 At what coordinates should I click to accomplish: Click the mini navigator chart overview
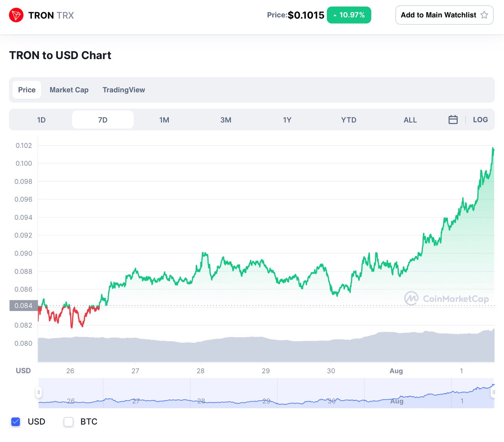pyautogui.click(x=266, y=393)
